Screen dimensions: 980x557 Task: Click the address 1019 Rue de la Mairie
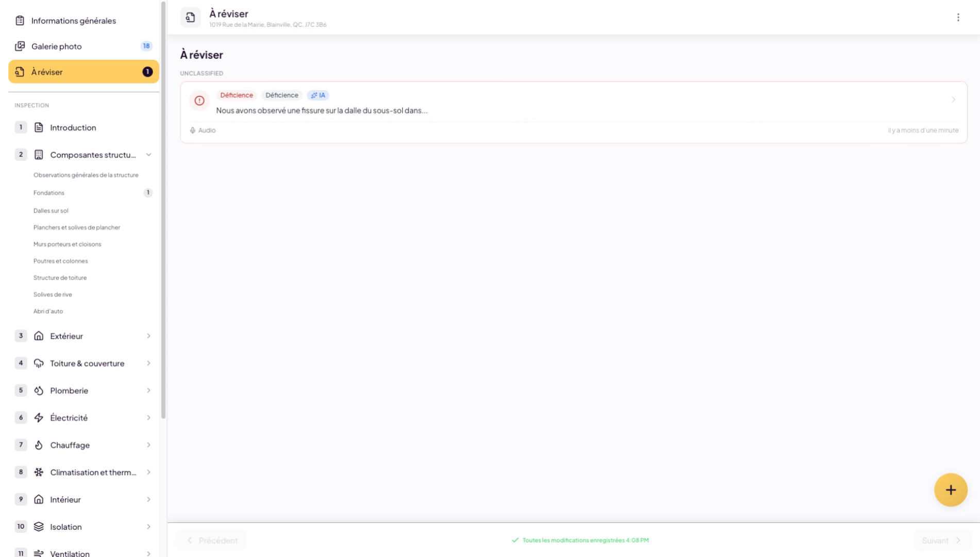coord(268,25)
